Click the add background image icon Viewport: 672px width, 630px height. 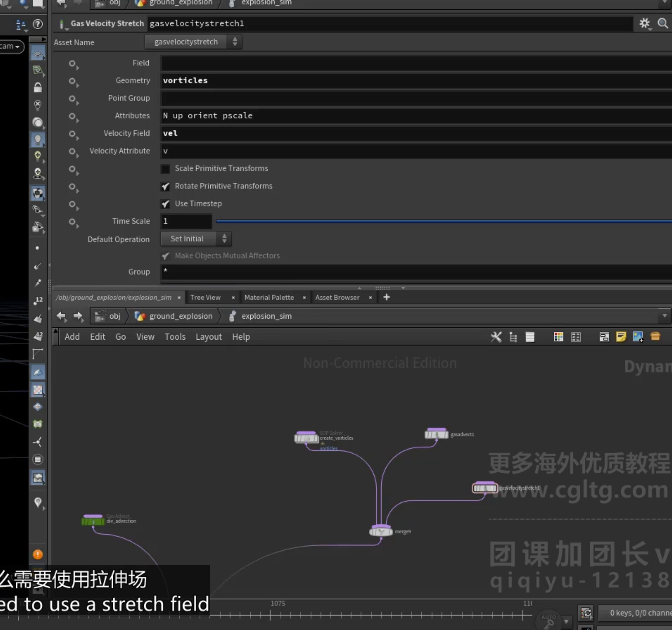(638, 337)
